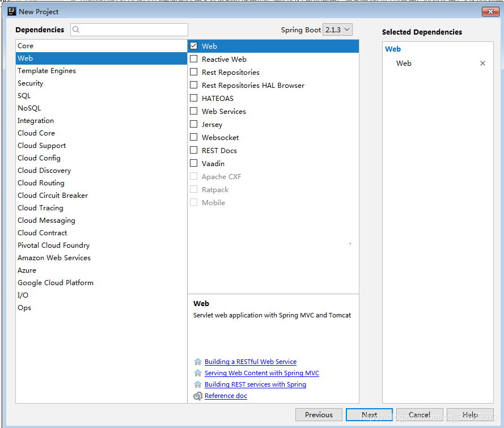The height and width of the screenshot is (428, 504).
Task: Select the Cloud Contract category
Action: (101, 232)
